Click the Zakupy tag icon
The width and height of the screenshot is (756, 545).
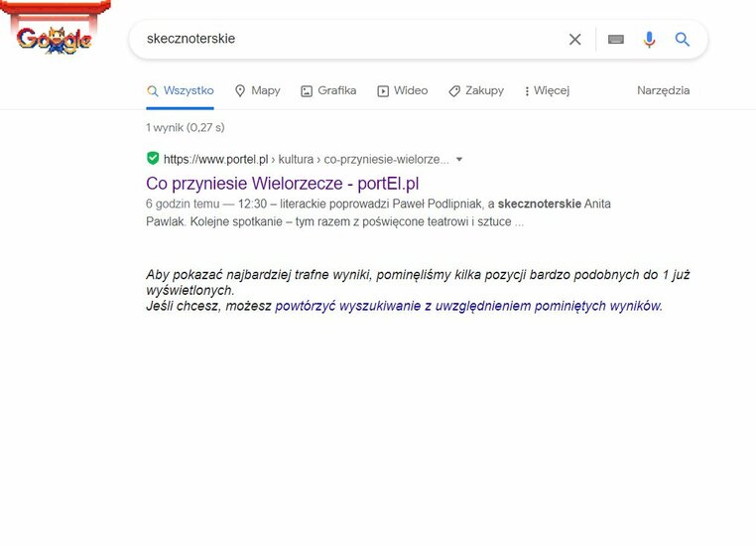tap(454, 90)
